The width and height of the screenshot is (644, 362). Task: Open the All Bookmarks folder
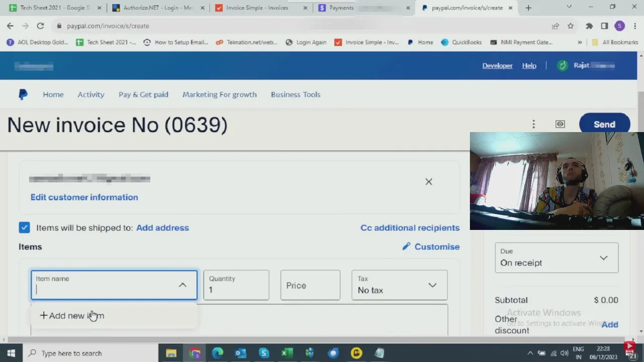[x=615, y=42]
